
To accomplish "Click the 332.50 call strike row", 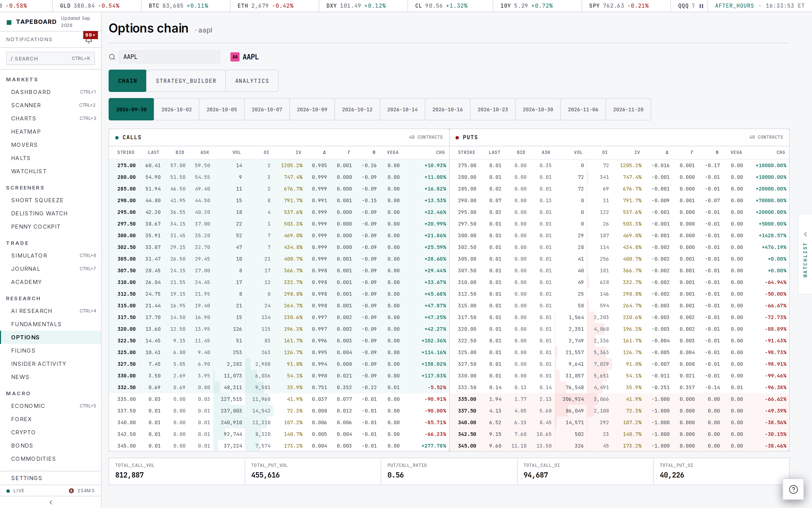I will point(279,387).
